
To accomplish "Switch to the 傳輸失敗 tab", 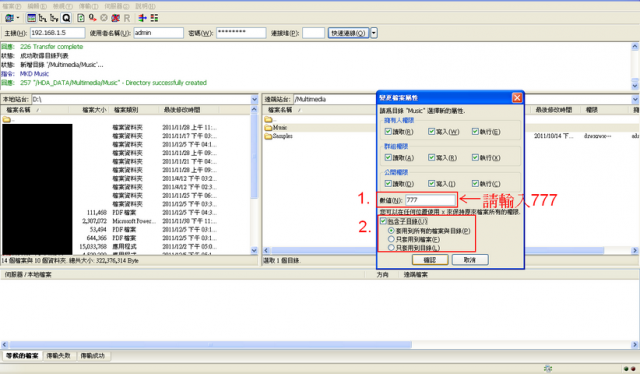I will (x=59, y=356).
